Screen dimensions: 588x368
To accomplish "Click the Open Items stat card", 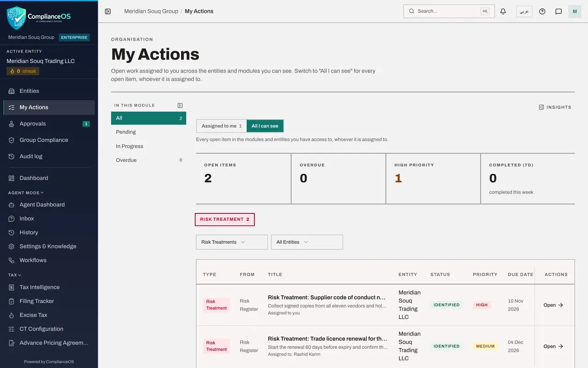I will pyautogui.click(x=243, y=178).
